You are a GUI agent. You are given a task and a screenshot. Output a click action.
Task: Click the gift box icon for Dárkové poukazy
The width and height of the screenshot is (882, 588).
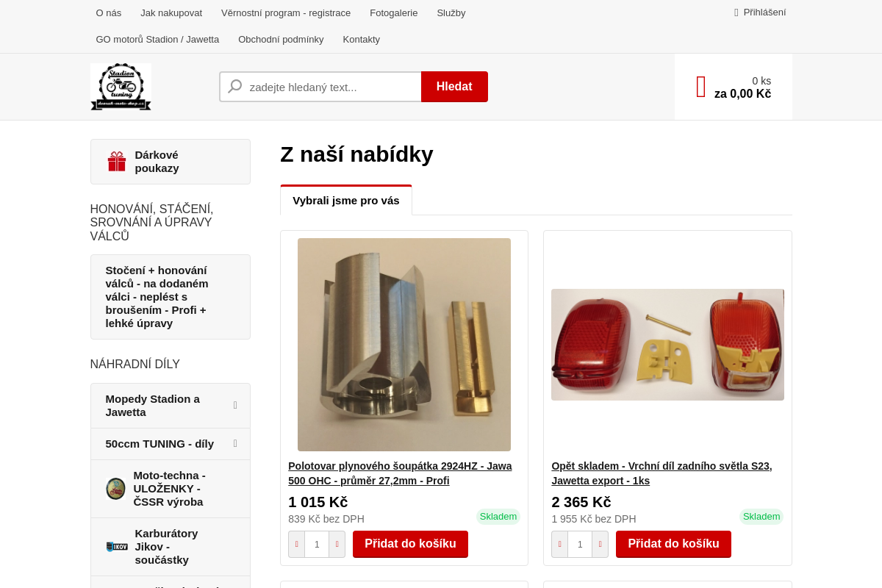(117, 162)
